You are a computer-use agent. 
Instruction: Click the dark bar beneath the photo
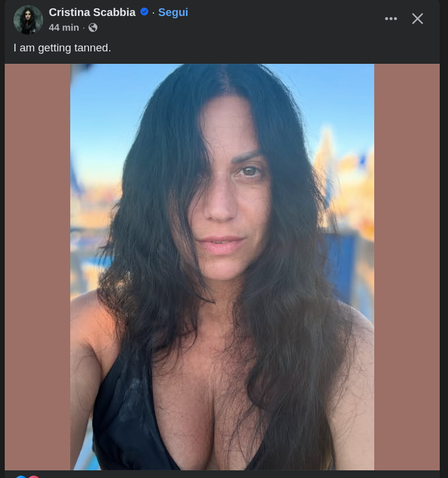222,474
